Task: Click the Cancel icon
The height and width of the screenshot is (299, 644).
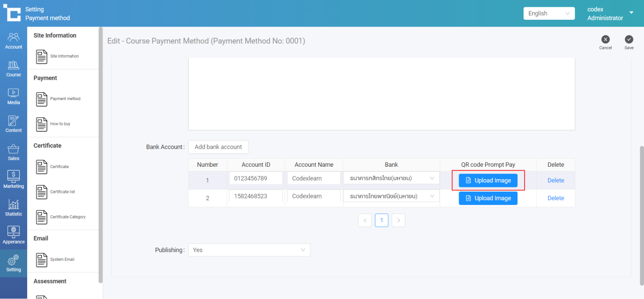Action: 605,40
